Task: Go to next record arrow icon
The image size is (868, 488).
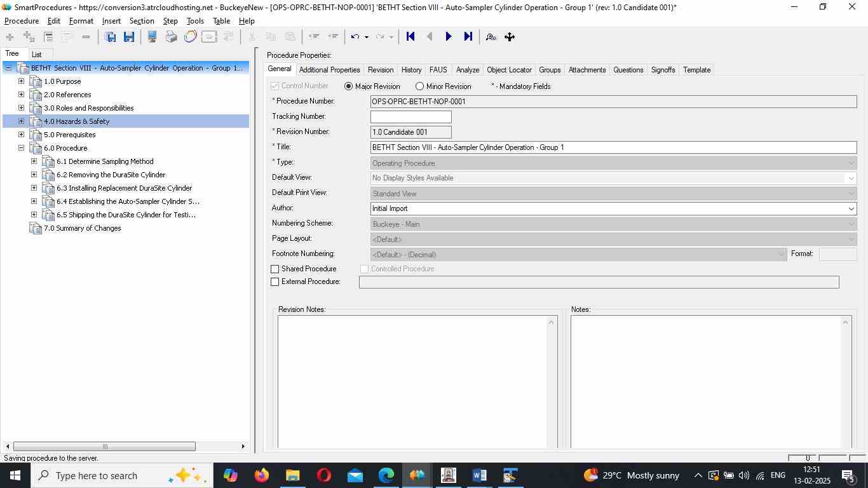Action: click(x=449, y=37)
